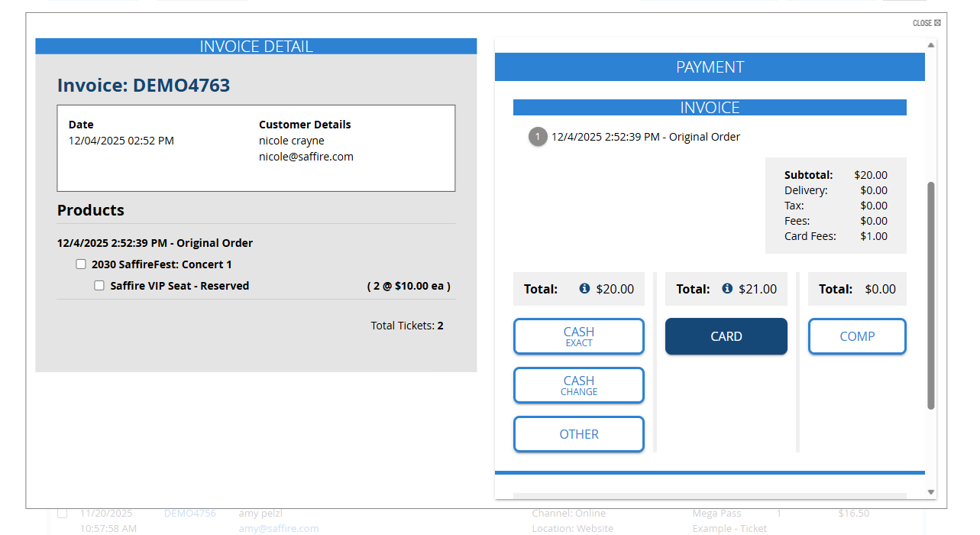Open the DEMO4756 invoice link in background list

[190, 514]
